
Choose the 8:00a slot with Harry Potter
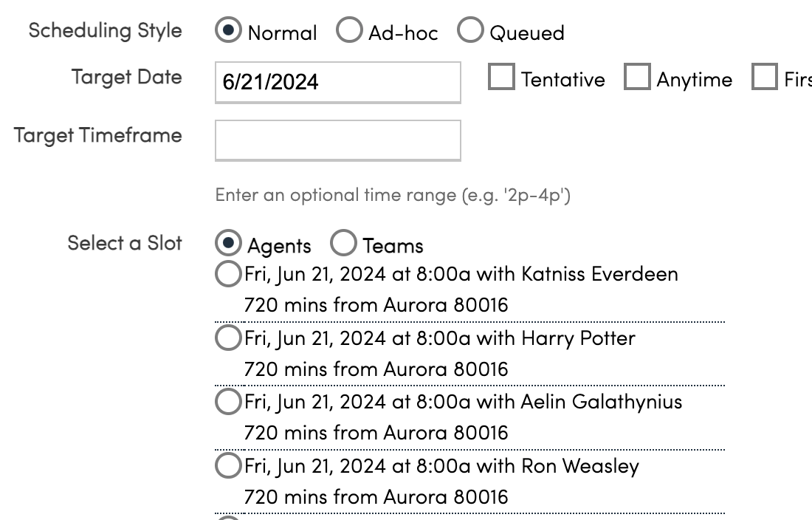pos(228,338)
